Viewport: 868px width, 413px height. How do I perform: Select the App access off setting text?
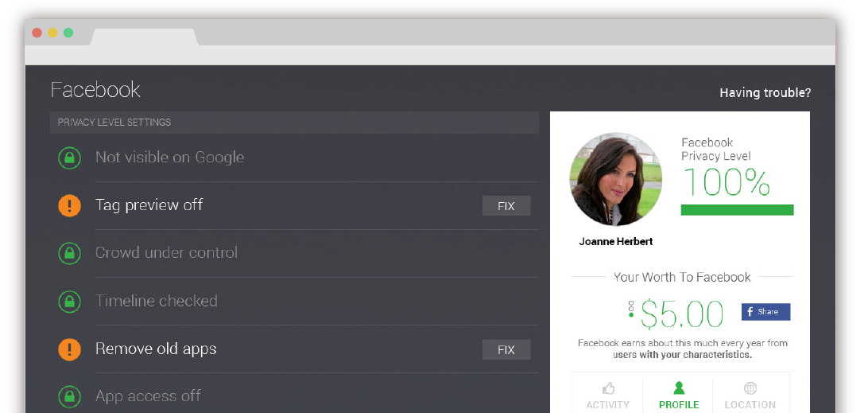pos(148,395)
